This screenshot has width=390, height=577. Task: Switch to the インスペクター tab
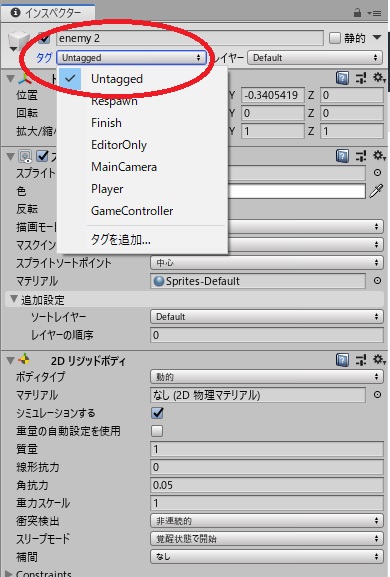pyautogui.click(x=48, y=13)
